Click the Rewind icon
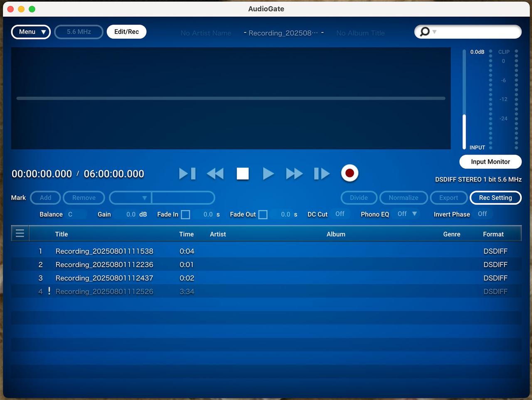This screenshot has height=400, width=532. coord(214,174)
